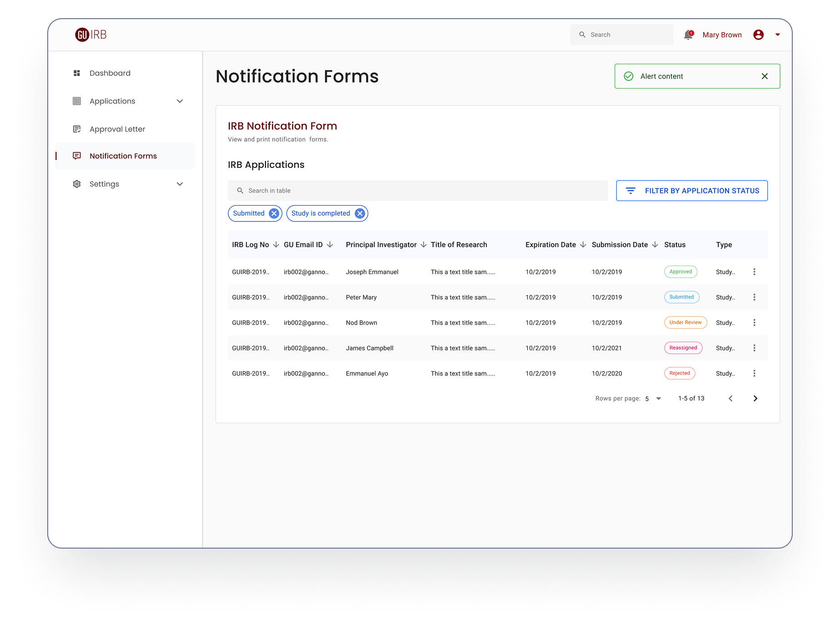Click the Mary Brown username
Viewport: 840px width, 625px height.
tap(722, 35)
